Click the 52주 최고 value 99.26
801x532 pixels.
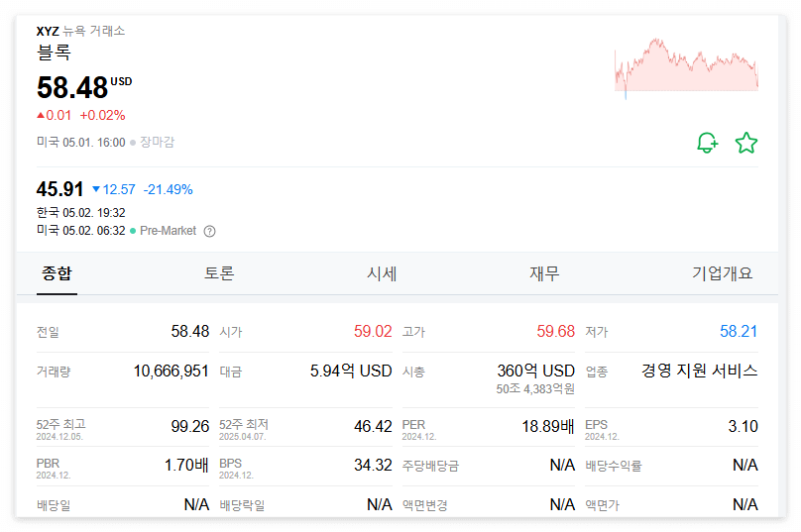(x=190, y=426)
